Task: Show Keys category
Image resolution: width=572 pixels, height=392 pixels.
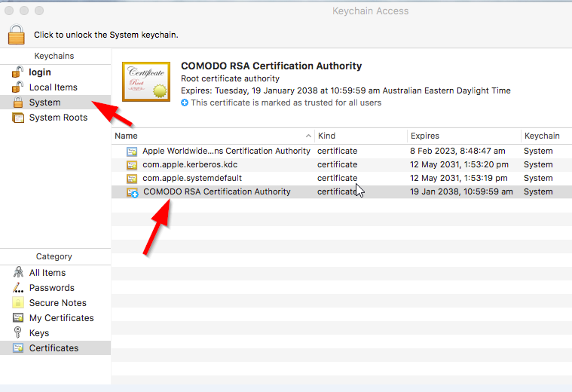Action: [x=56, y=333]
